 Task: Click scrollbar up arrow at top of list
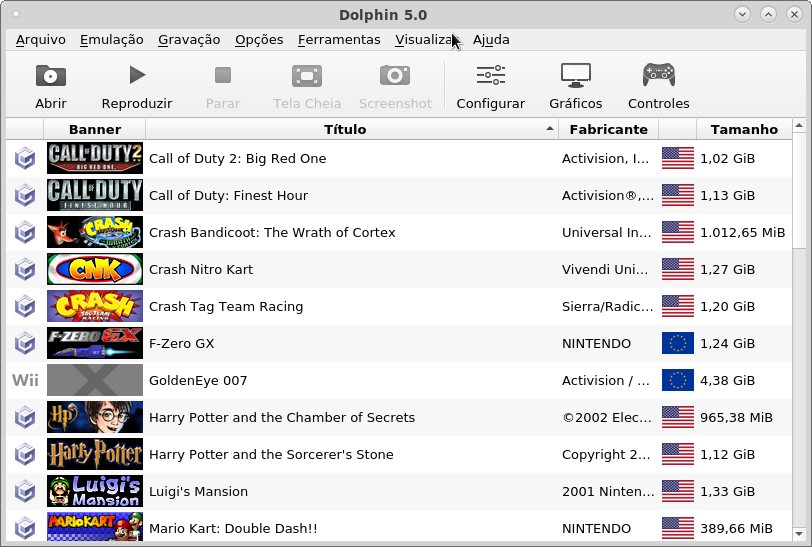tap(799, 125)
